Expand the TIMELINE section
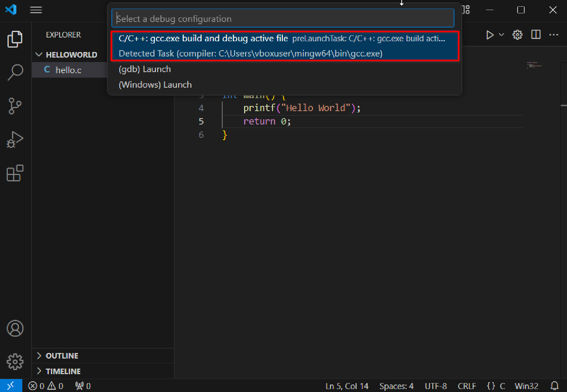The height and width of the screenshot is (392, 567). pyautogui.click(x=63, y=372)
